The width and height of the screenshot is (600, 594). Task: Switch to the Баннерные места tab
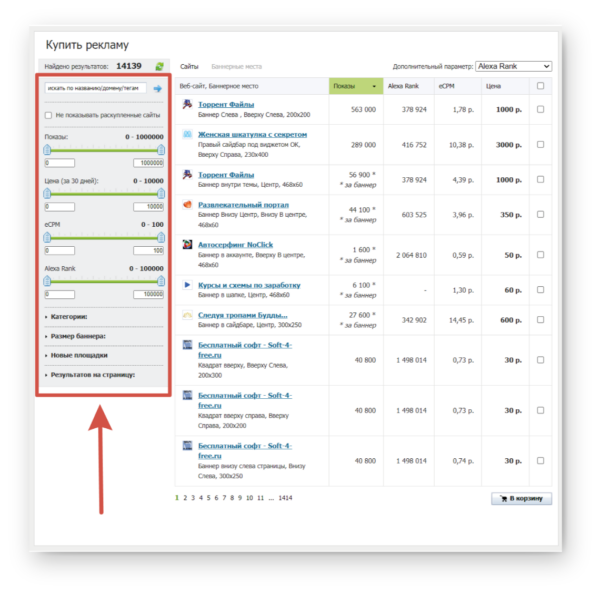point(236,67)
